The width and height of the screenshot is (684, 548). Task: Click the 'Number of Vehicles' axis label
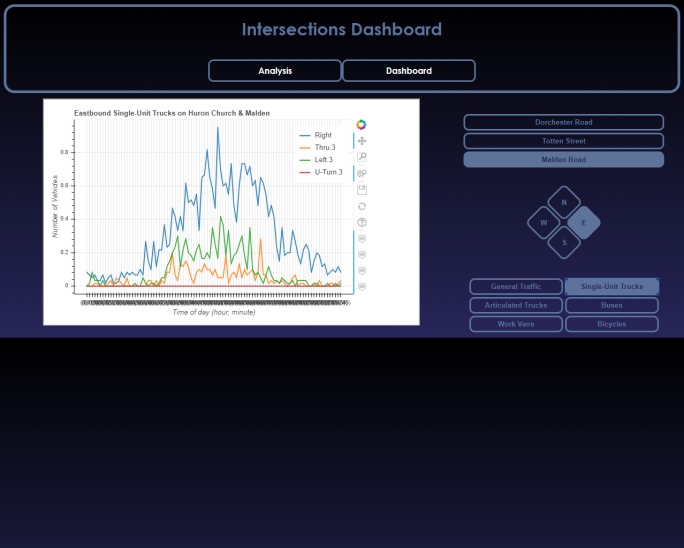(55, 206)
